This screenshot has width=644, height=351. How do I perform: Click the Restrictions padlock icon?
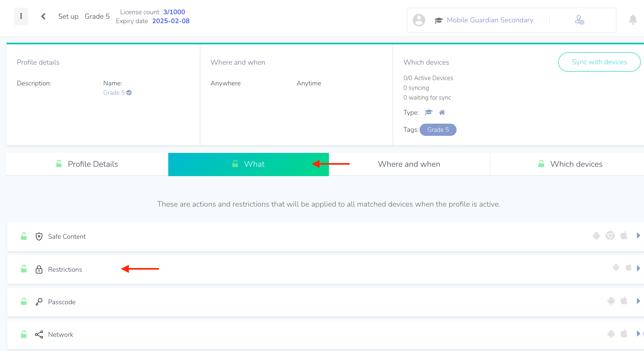[39, 269]
